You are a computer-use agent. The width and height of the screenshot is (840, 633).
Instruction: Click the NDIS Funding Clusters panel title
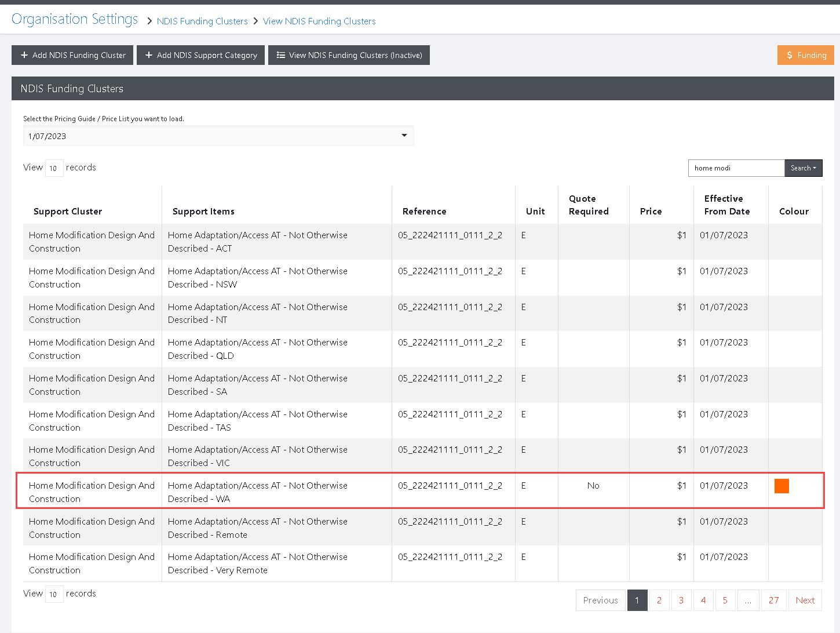coord(72,89)
